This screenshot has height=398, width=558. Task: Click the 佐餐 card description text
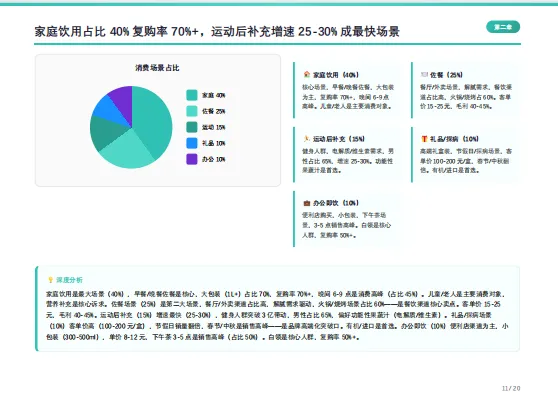[x=466, y=96]
